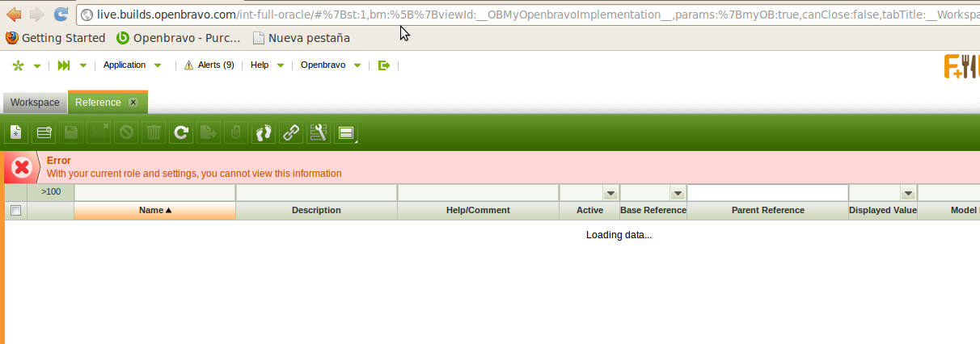
Task: Click the Description filter input field
Action: (316, 193)
